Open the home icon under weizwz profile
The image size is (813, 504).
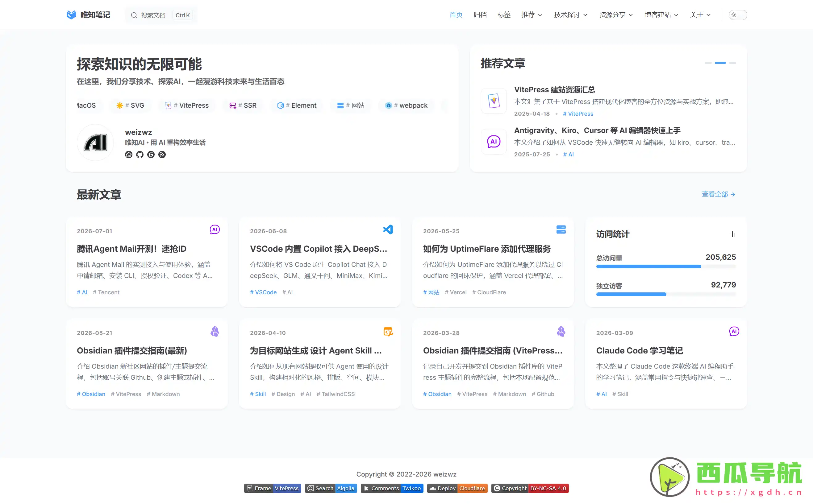[129, 154]
